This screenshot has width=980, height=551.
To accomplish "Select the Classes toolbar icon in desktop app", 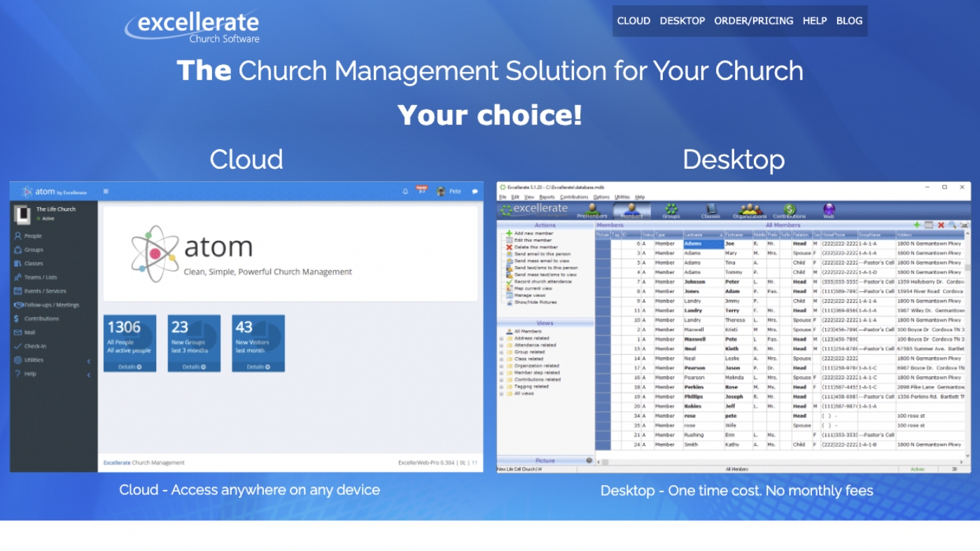I will click(710, 211).
